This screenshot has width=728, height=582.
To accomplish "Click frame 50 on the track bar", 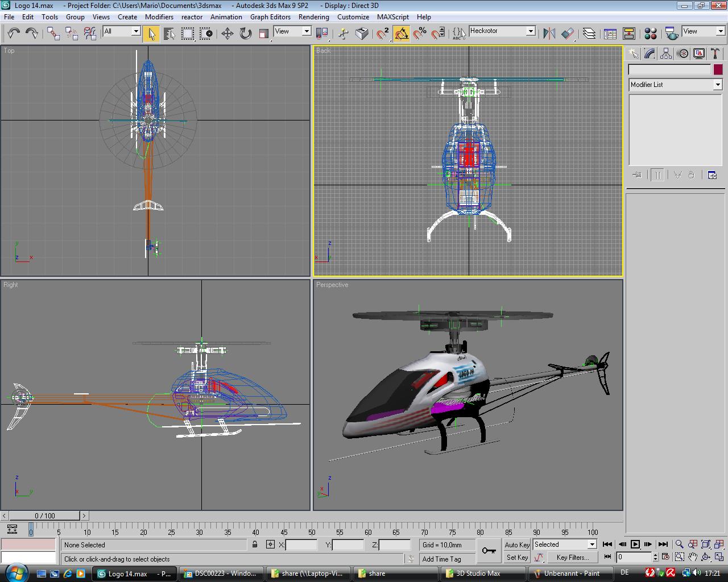I will click(312, 529).
